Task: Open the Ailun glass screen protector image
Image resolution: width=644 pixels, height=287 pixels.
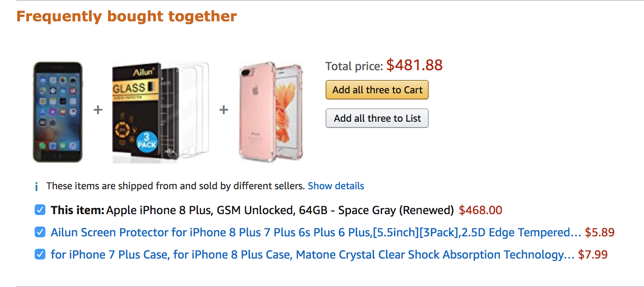Action: [160, 112]
